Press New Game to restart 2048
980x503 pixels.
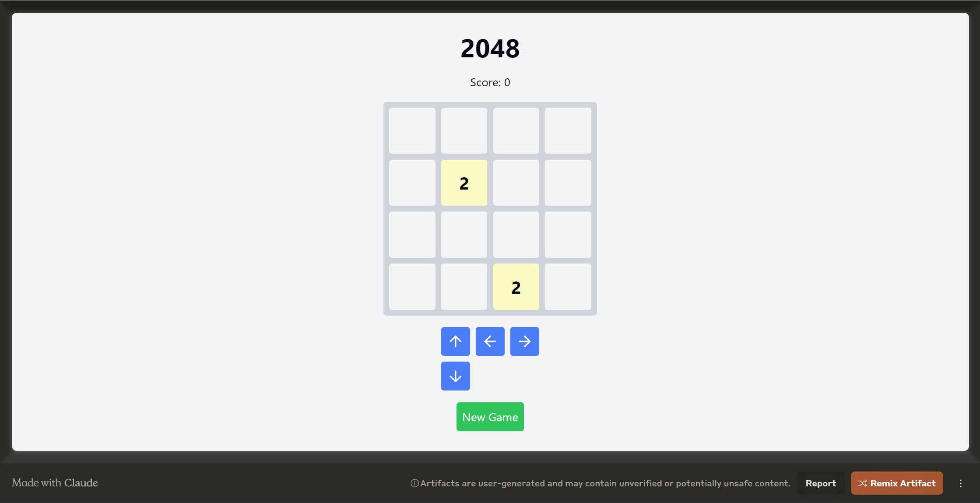pyautogui.click(x=490, y=417)
